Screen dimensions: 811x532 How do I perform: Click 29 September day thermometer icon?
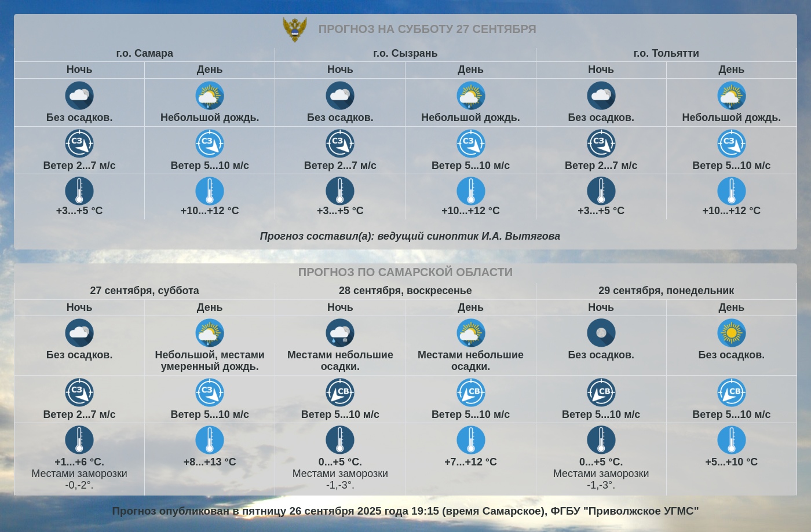click(732, 440)
